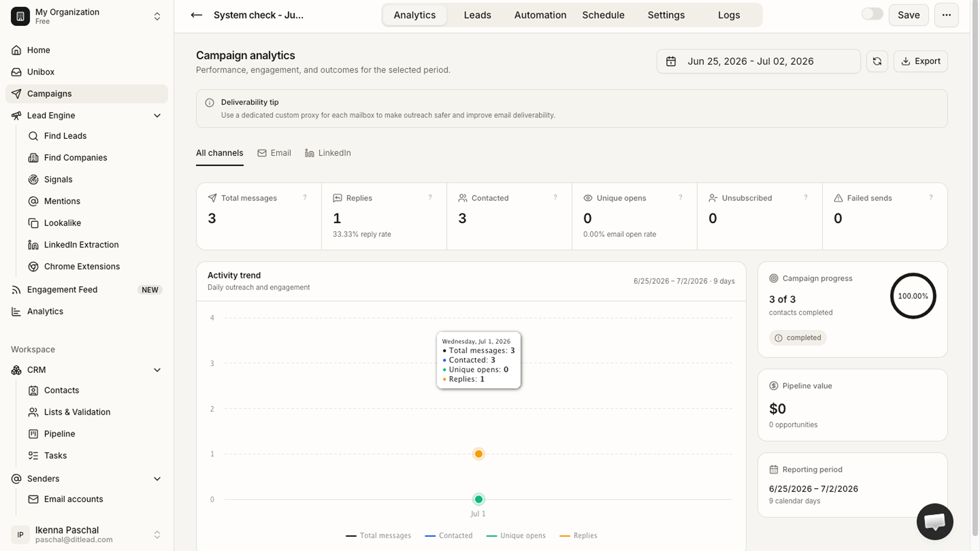Image resolution: width=980 pixels, height=551 pixels.
Task: Open Contacts under CRM
Action: click(95, 390)
